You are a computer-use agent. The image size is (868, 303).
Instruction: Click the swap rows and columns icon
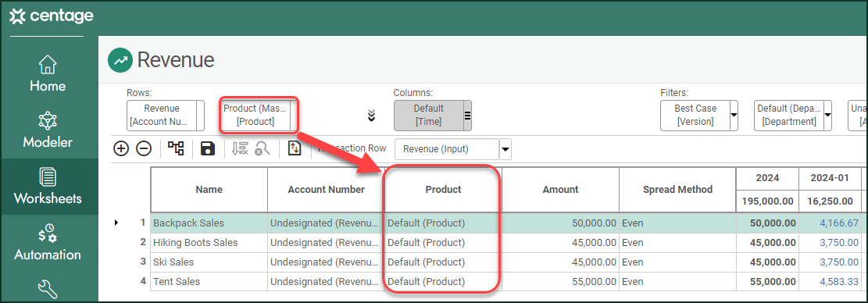295,148
